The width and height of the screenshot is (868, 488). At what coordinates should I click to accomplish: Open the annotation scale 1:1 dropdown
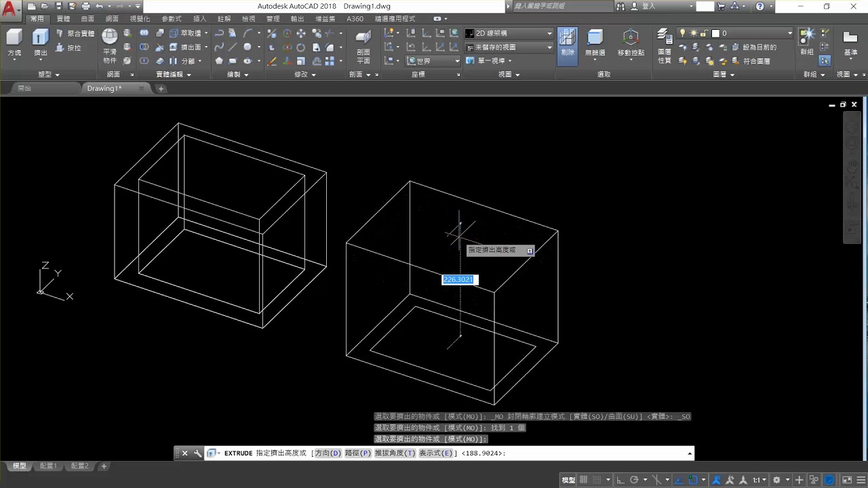coord(759,480)
